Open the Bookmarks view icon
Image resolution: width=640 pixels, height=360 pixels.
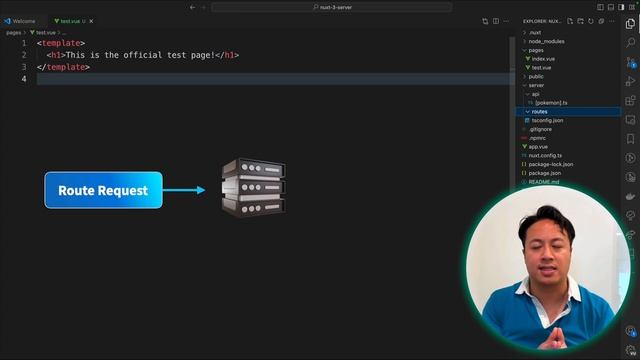click(630, 139)
